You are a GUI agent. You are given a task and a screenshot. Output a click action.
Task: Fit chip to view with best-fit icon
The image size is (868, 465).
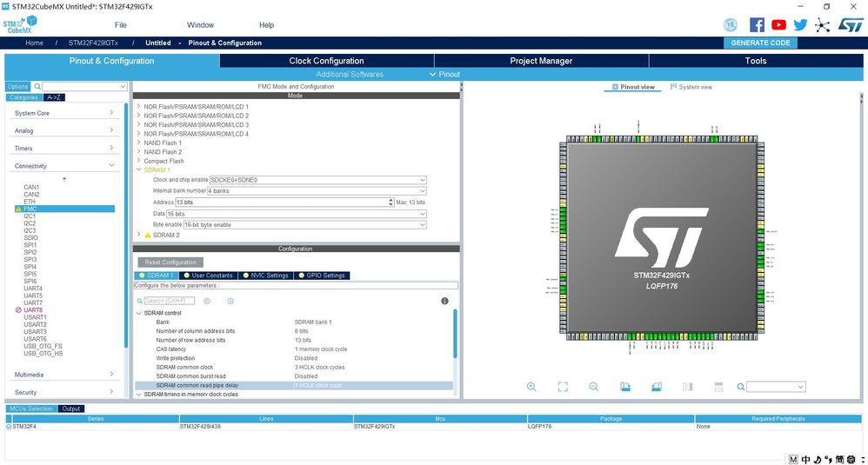pos(563,387)
